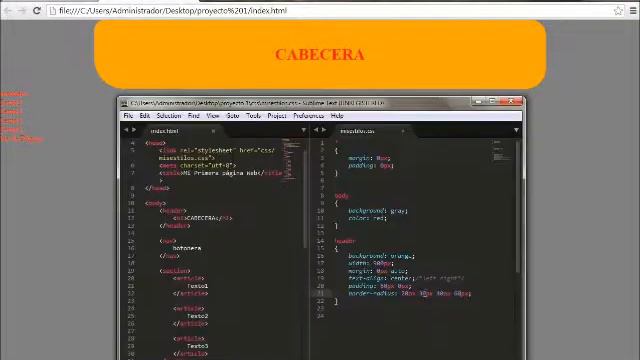
Task: Click the 'background: gray;' CSS line
Action: 378,211
